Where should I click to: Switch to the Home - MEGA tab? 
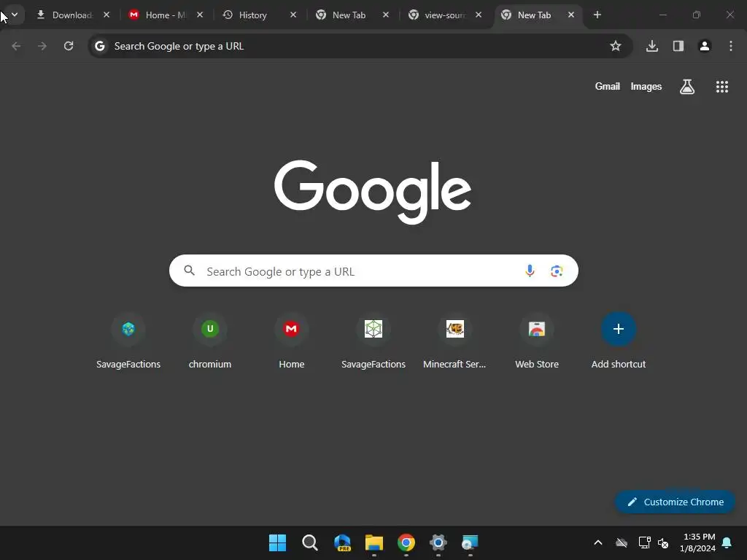pyautogui.click(x=166, y=15)
